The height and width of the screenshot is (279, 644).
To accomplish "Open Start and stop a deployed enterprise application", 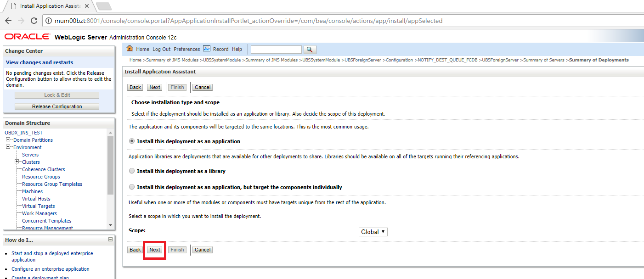I will click(52, 257).
